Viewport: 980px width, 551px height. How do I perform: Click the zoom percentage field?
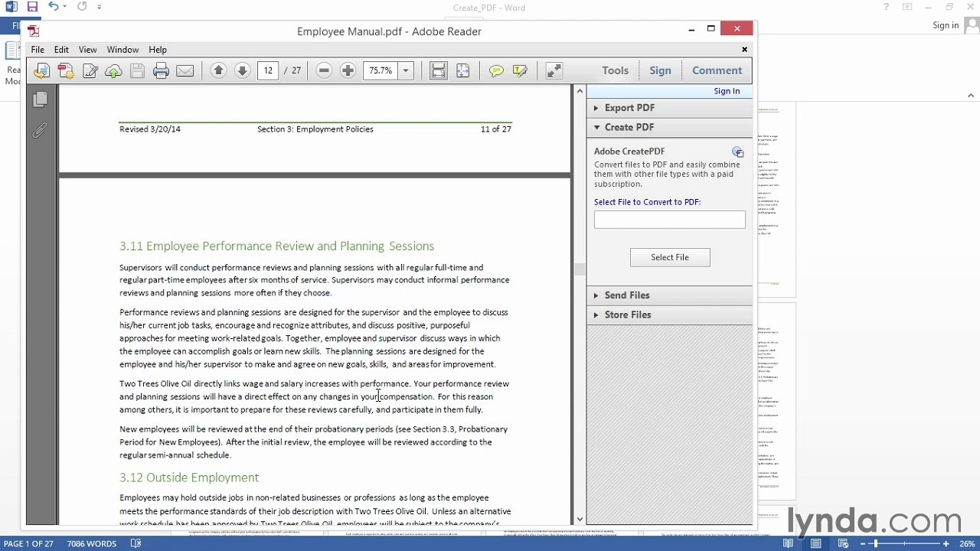point(381,70)
